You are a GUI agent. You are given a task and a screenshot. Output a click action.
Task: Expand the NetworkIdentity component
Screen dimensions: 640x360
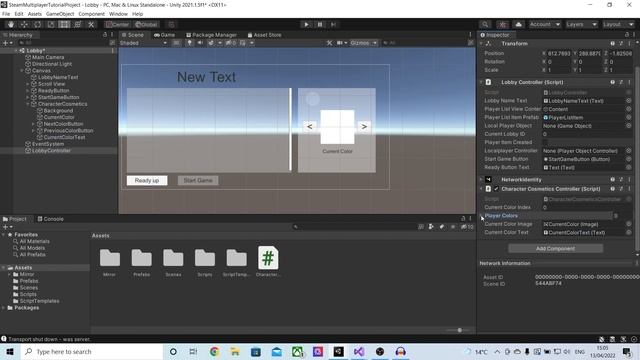coord(482,180)
